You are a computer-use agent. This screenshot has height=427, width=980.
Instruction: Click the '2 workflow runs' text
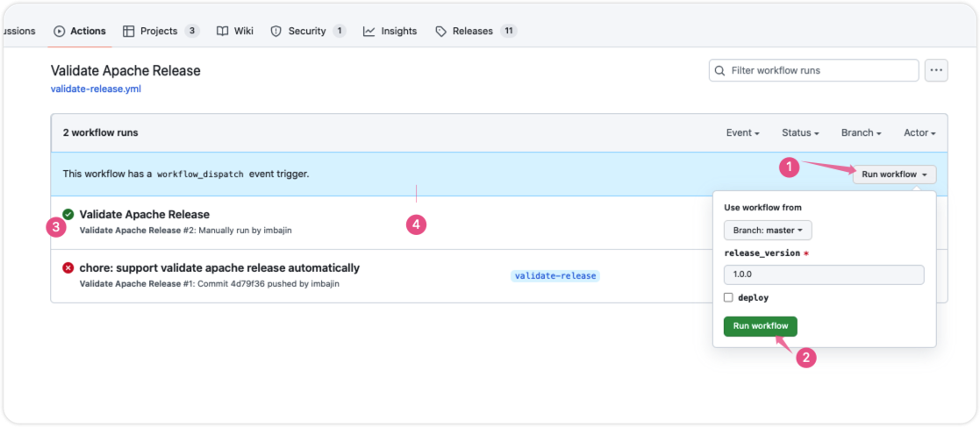coord(100,133)
